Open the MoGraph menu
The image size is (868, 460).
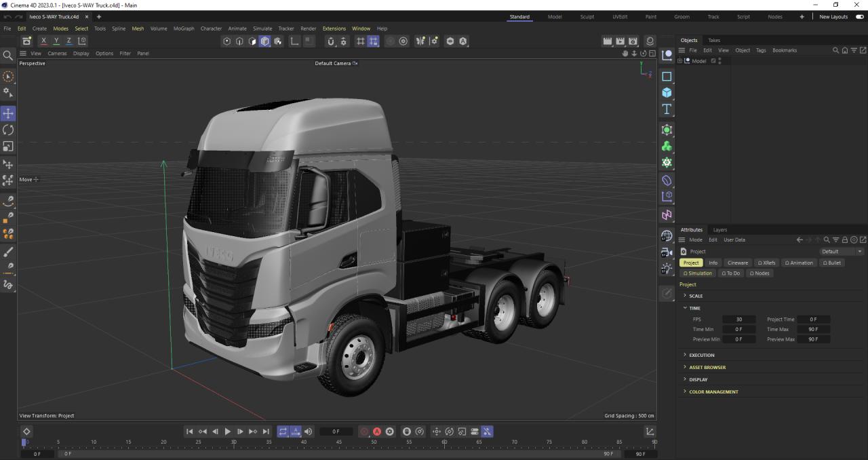point(183,28)
